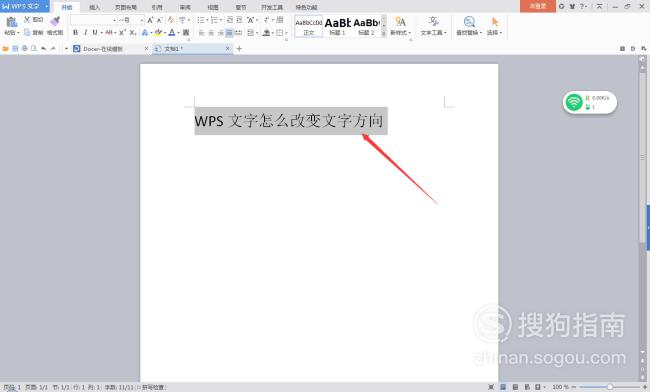The width and height of the screenshot is (650, 392).
Task: Click the green WiFi speed widget
Action: click(x=590, y=102)
